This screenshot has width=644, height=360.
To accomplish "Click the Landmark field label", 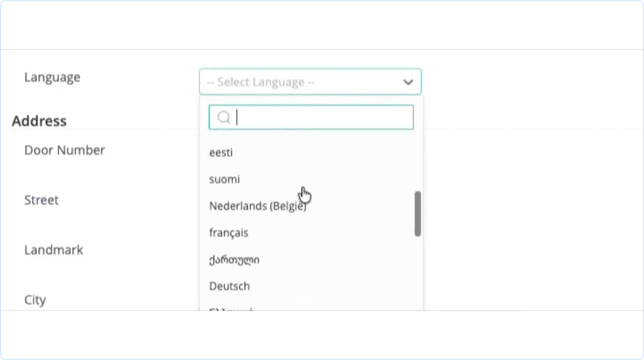I will point(54,250).
